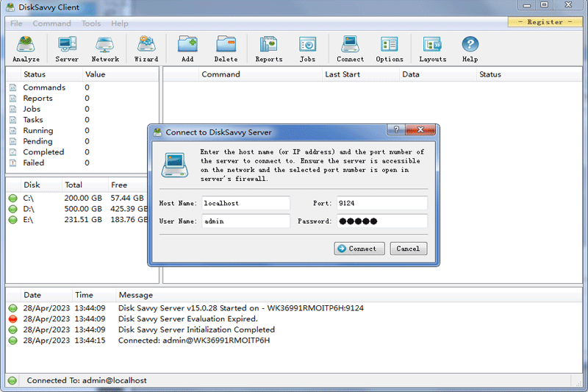This screenshot has height=392, width=588.
Task: Click the Free column header in disk list
Action: [x=127, y=185]
